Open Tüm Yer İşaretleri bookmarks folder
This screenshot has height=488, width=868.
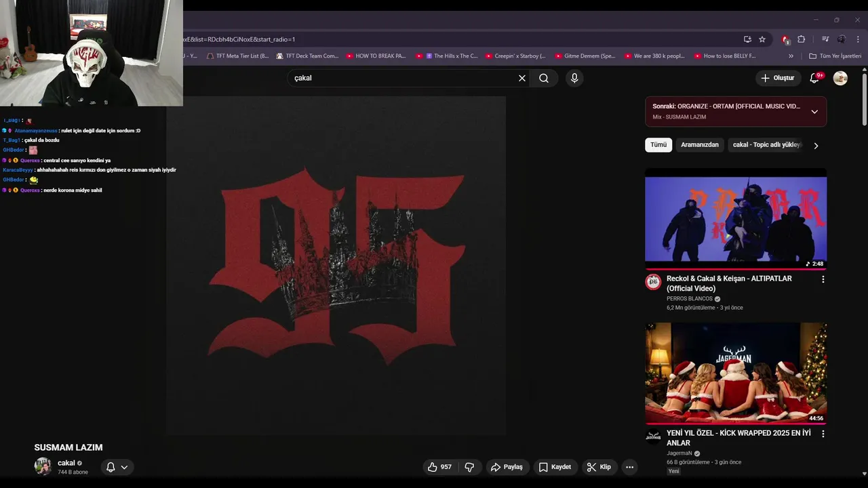(835, 56)
